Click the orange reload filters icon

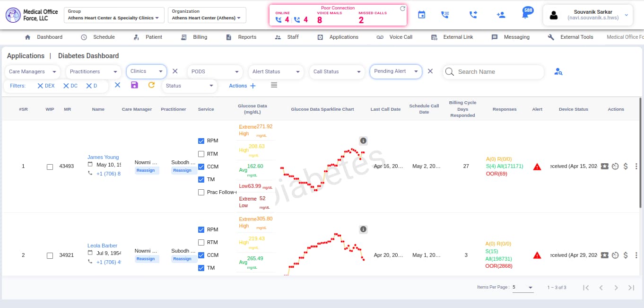coord(151,85)
